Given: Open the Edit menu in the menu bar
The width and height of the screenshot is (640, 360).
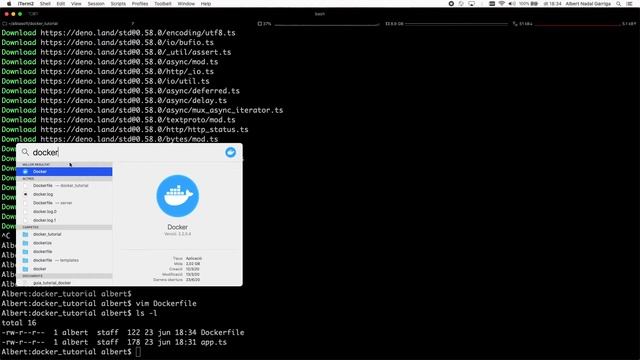Looking at the screenshot, I should point(61,4).
